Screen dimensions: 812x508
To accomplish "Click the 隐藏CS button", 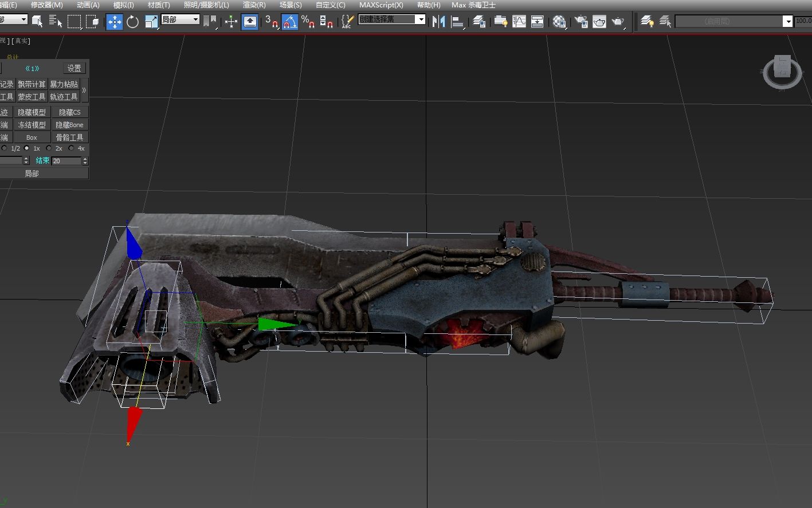I will click(x=70, y=112).
